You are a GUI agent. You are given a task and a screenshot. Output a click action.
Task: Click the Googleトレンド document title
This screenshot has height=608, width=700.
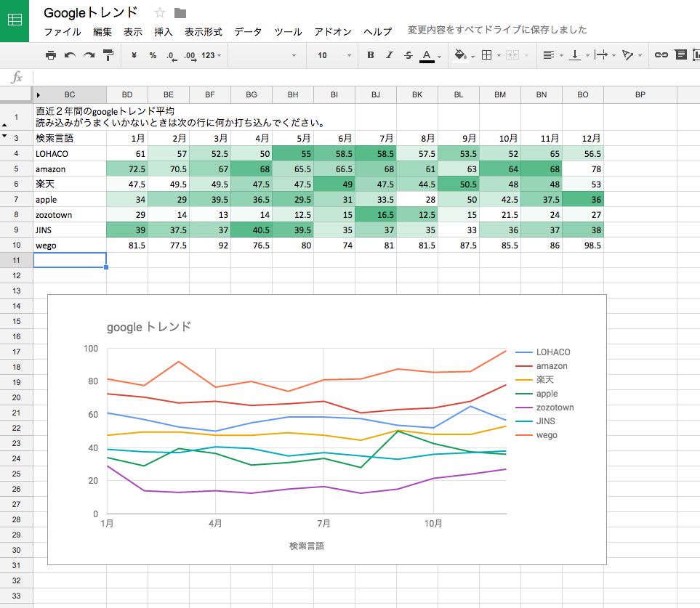click(x=91, y=13)
